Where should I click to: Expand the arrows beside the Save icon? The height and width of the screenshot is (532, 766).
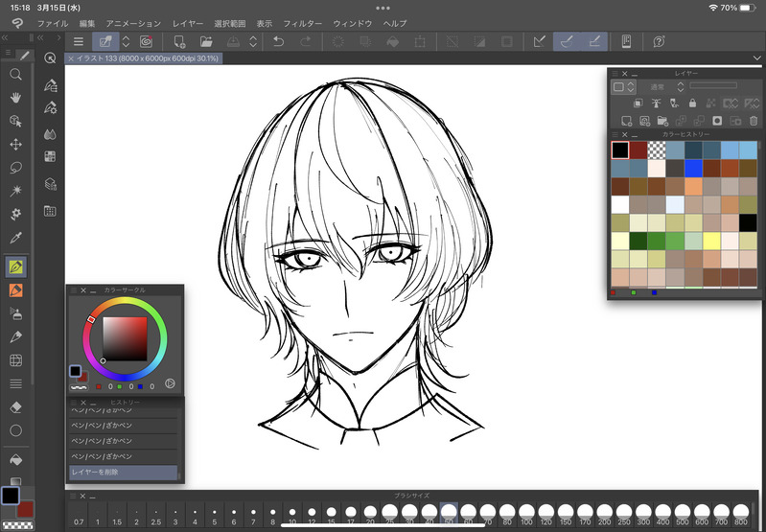click(x=253, y=41)
